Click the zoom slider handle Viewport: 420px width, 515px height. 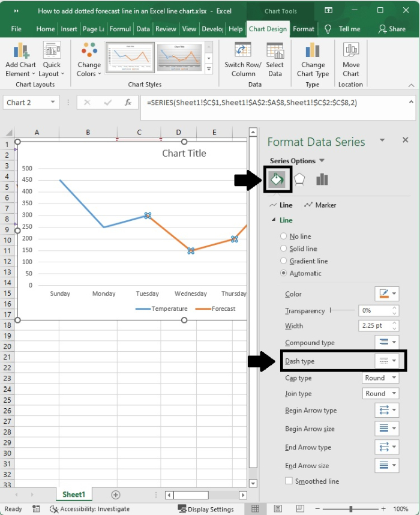tap(351, 509)
